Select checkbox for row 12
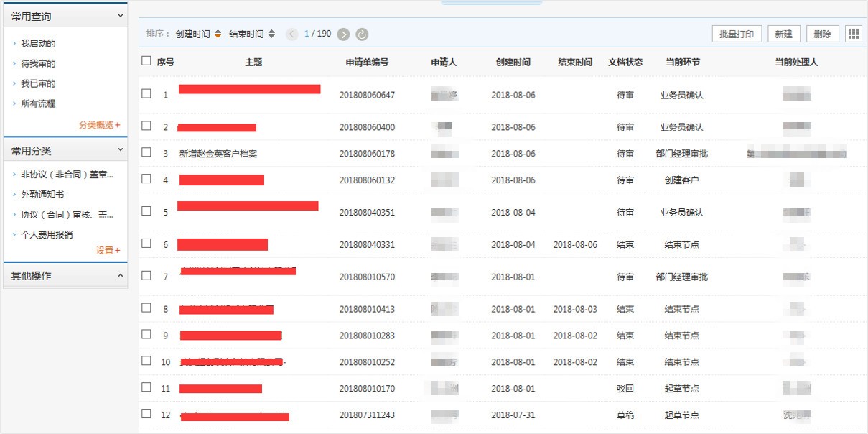This screenshot has height=434, width=868. [146, 414]
